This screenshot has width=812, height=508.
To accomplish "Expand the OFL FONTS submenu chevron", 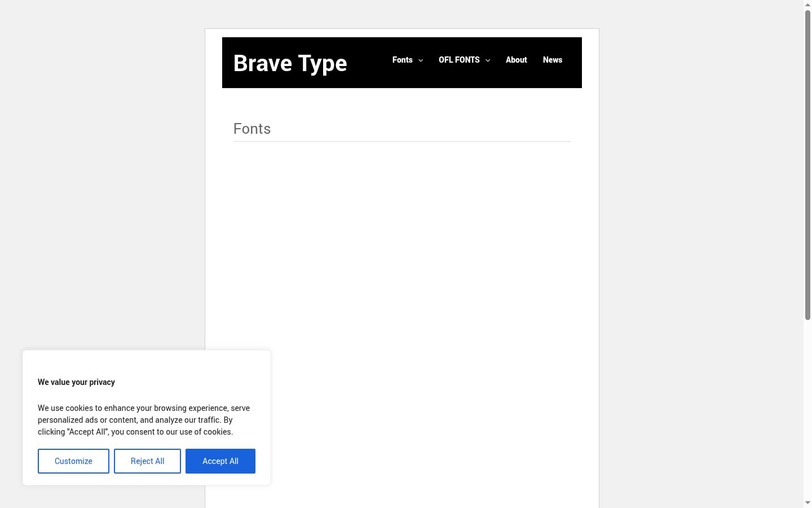I will (488, 60).
